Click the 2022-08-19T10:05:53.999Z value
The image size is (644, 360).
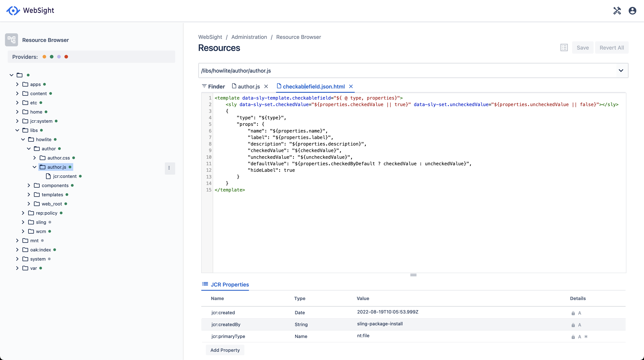click(x=388, y=312)
